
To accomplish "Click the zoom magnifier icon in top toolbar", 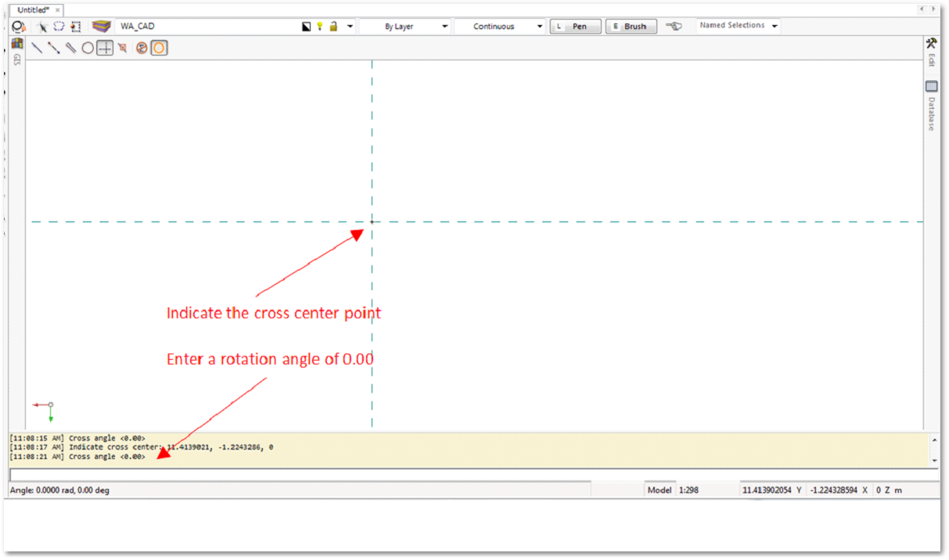I will coord(18,27).
